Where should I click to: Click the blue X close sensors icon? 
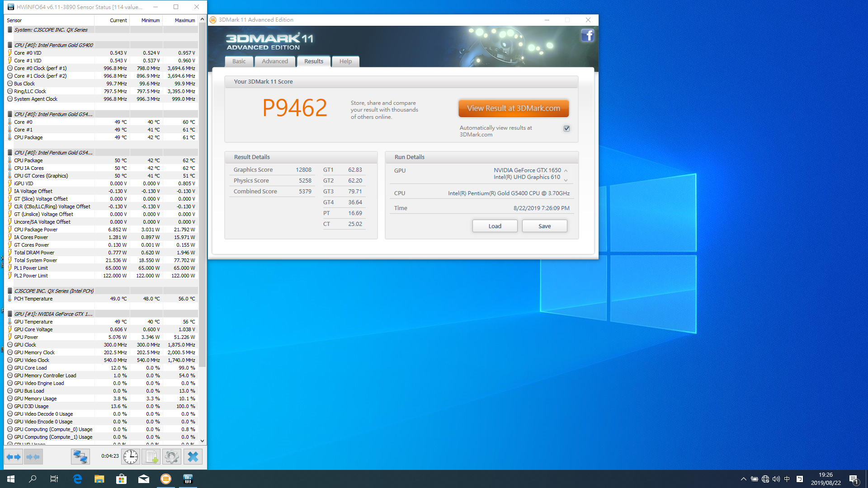click(x=193, y=457)
